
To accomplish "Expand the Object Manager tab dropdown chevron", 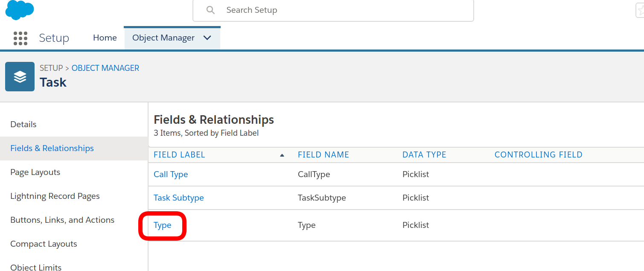I will (x=207, y=38).
